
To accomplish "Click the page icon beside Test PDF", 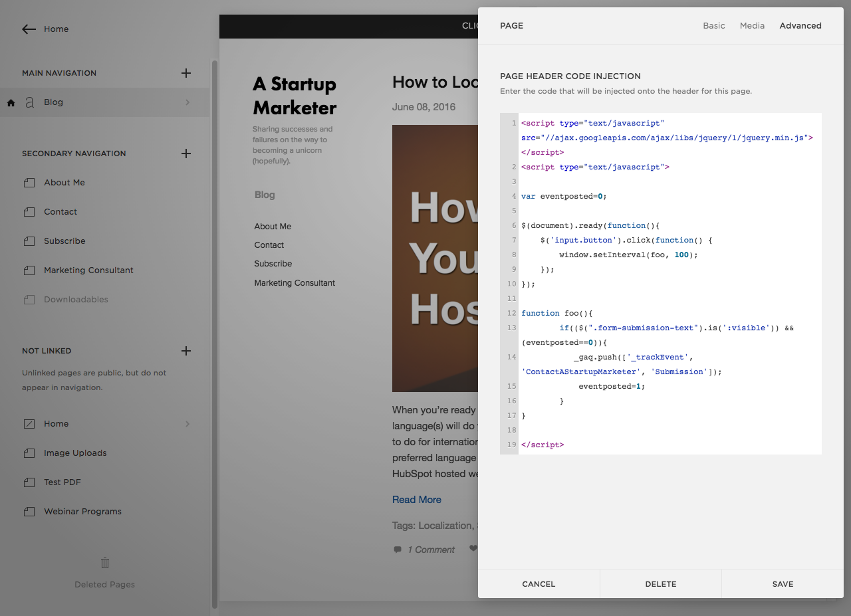I will [x=29, y=482].
